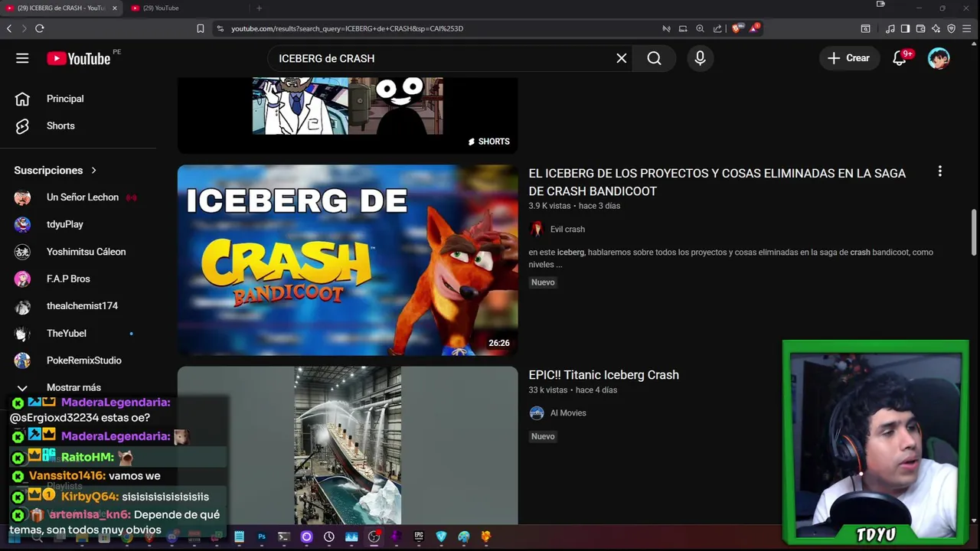Screen dimensions: 980x551
Task: Click the magnifier search button
Action: click(654, 58)
